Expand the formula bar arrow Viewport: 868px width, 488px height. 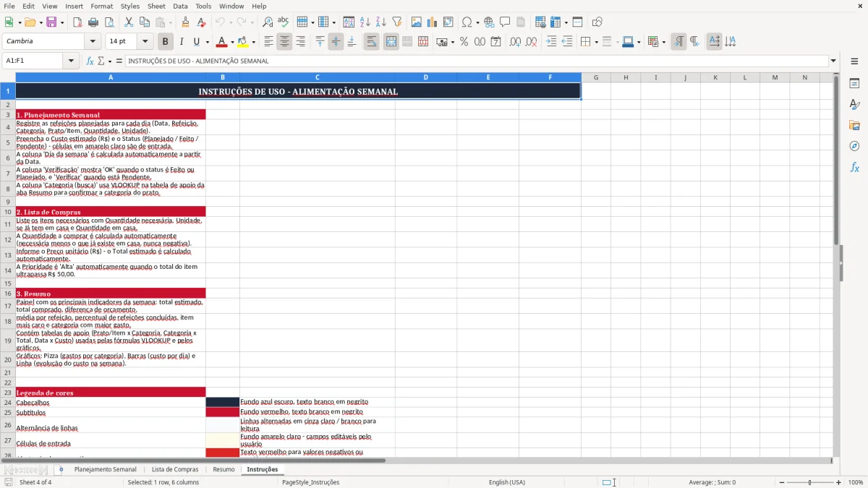click(x=833, y=61)
